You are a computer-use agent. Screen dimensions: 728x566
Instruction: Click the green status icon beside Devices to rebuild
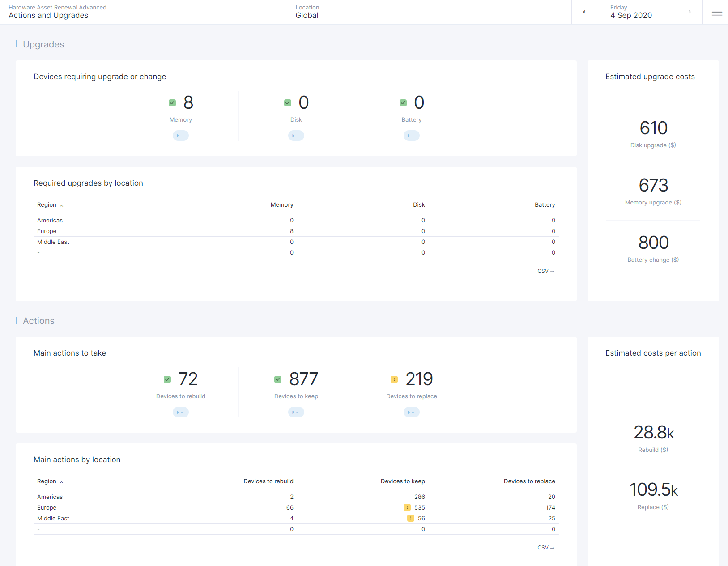167,379
